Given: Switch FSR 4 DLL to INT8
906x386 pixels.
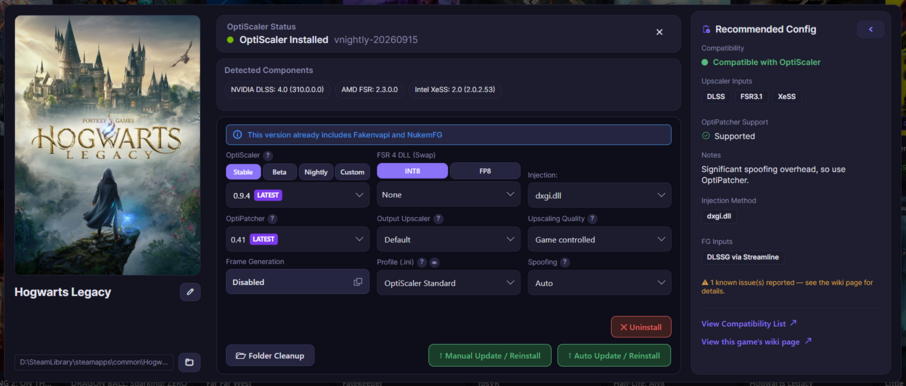Looking at the screenshot, I should pos(413,171).
